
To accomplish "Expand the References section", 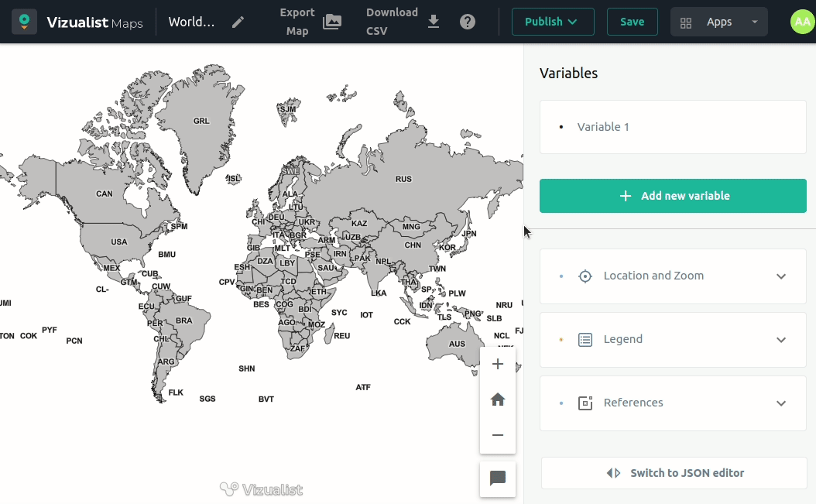I will [672, 403].
